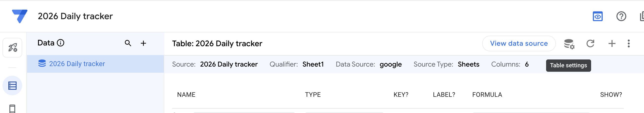The height and width of the screenshot is (113, 644).
Task: Select the Data section in sidebar
Action: 12,85
